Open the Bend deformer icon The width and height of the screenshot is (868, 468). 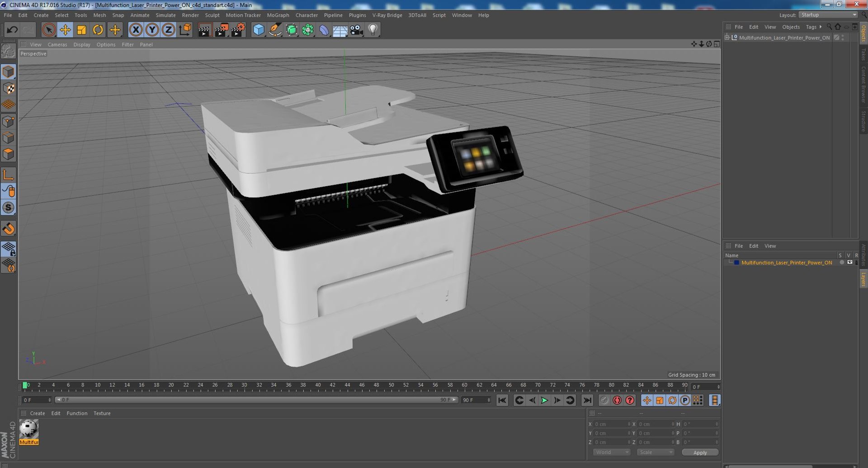pyautogui.click(x=324, y=30)
